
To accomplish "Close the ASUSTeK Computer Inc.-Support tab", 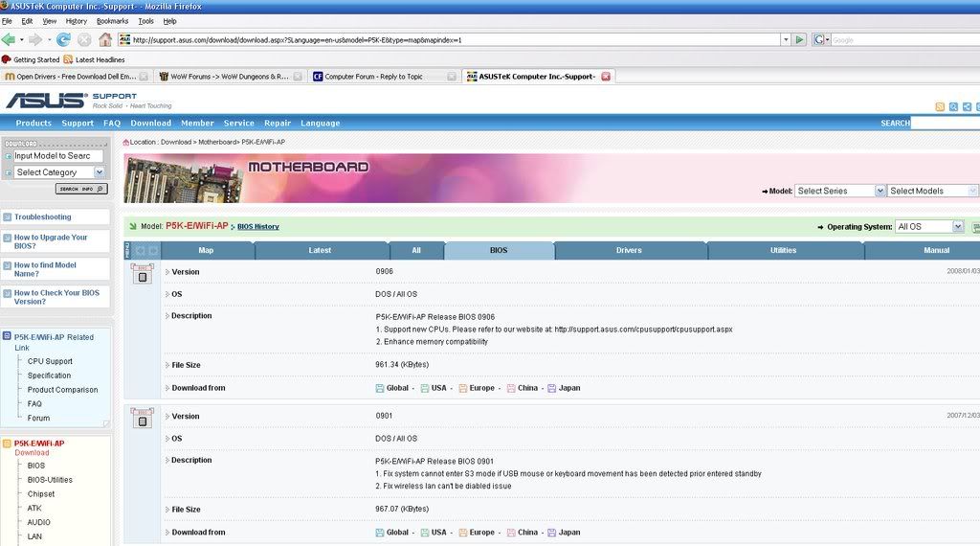I will 606,77.
